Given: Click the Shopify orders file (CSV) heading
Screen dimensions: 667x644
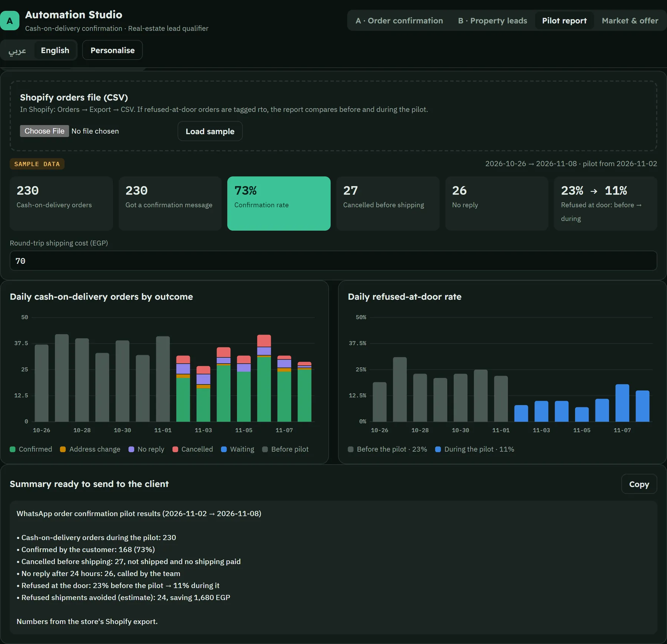Looking at the screenshot, I should coord(74,97).
